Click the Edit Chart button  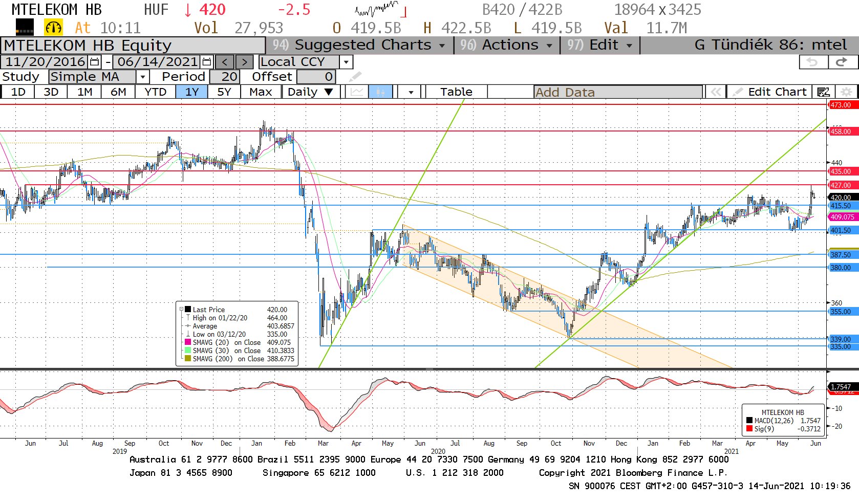pyautogui.click(x=770, y=92)
